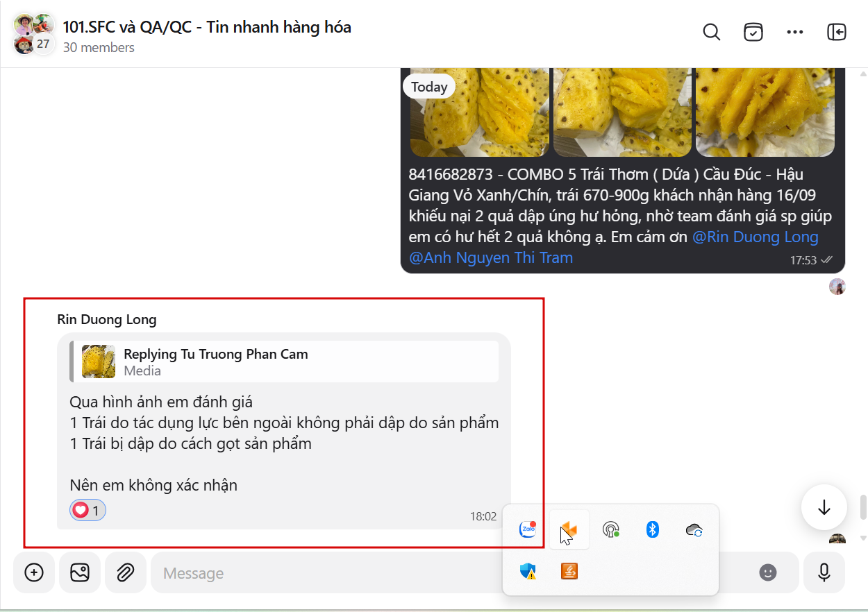Click sender name Rin Duong Long

[107, 320]
